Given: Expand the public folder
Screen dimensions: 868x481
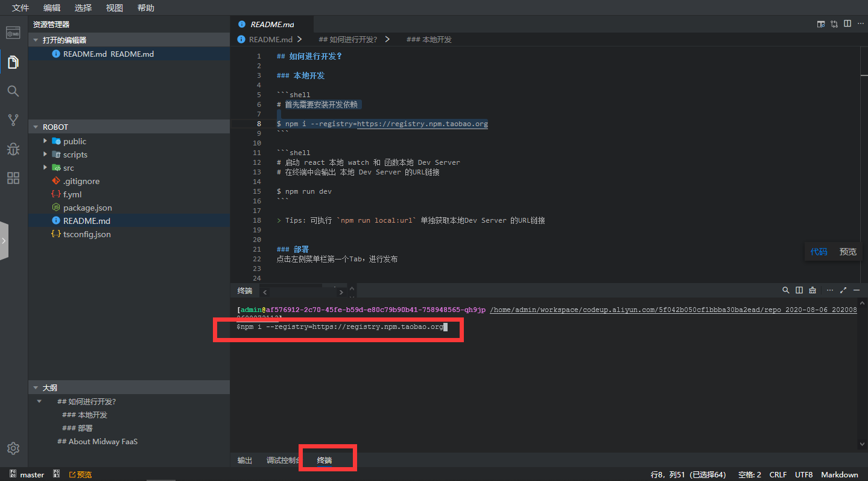Looking at the screenshot, I should point(45,141).
